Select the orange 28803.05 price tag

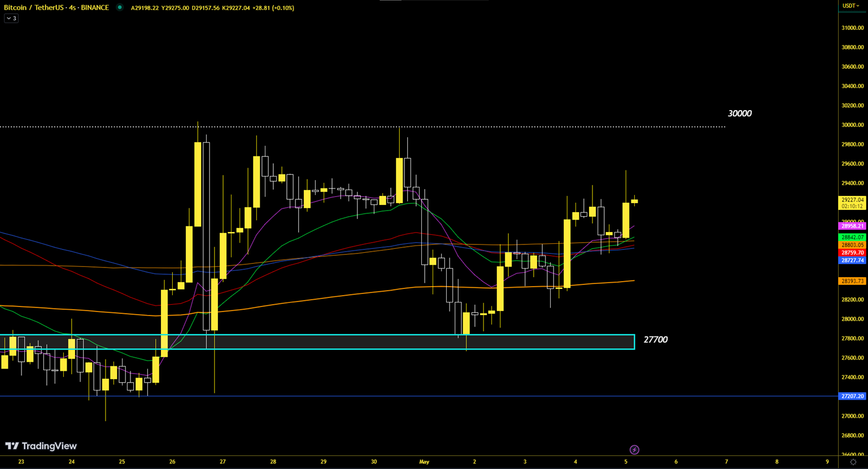852,245
